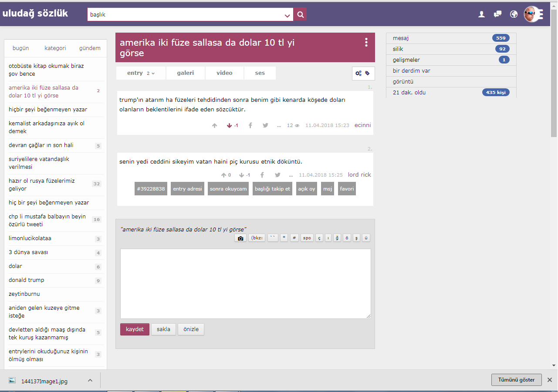The width and height of the screenshot is (558, 392).
Task: Click the gears and tag settings icon
Action: (x=363, y=74)
